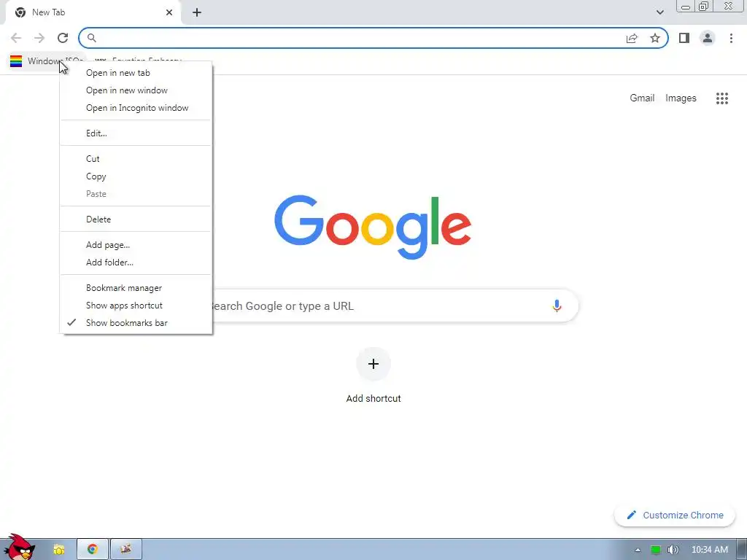Start voice search with the microphone
This screenshot has width=747, height=560.
coord(557,306)
